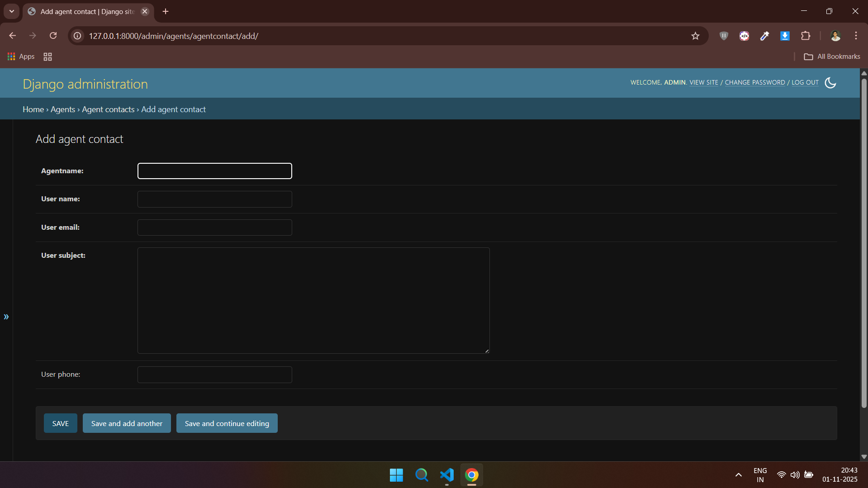Open the volume speaker tray icon

pos(795,475)
